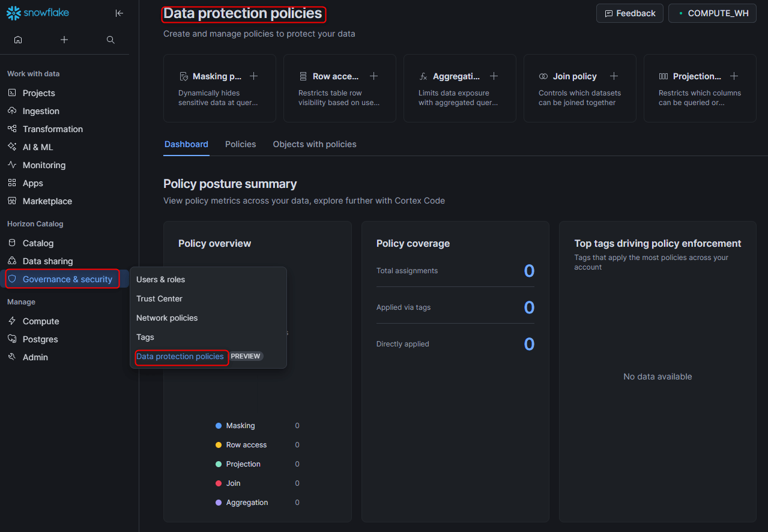This screenshot has width=768, height=532.
Task: Select Tags from the flyout menu
Action: click(145, 337)
